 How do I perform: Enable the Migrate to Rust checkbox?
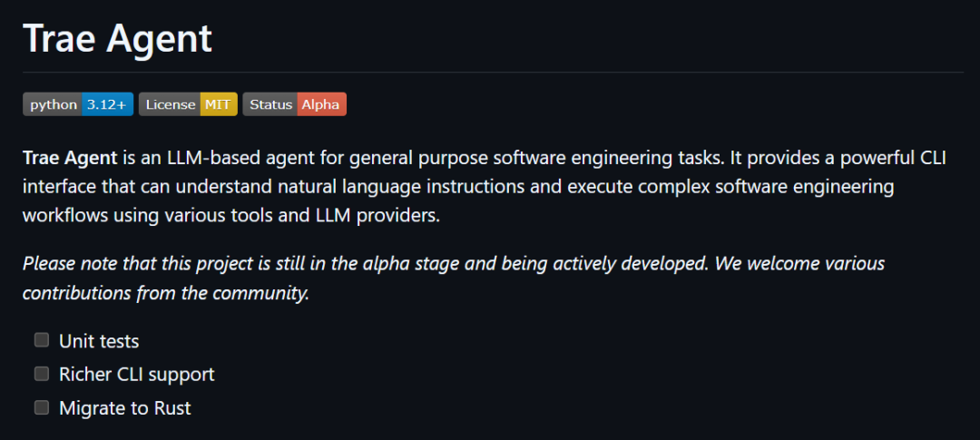(x=42, y=407)
